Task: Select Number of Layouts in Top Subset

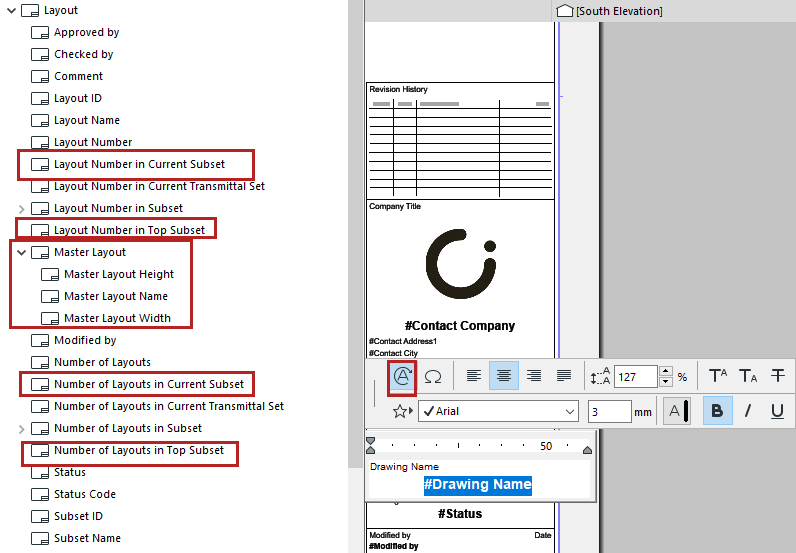Action: [x=139, y=450]
